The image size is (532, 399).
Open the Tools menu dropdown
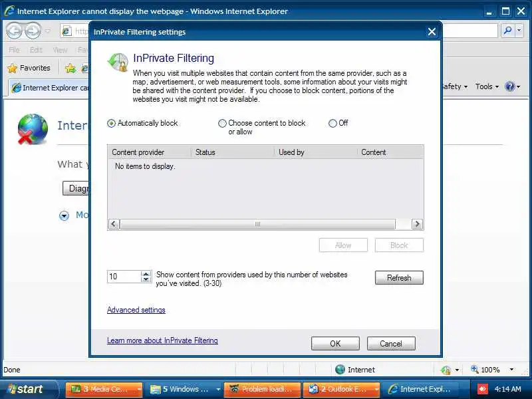(x=487, y=86)
